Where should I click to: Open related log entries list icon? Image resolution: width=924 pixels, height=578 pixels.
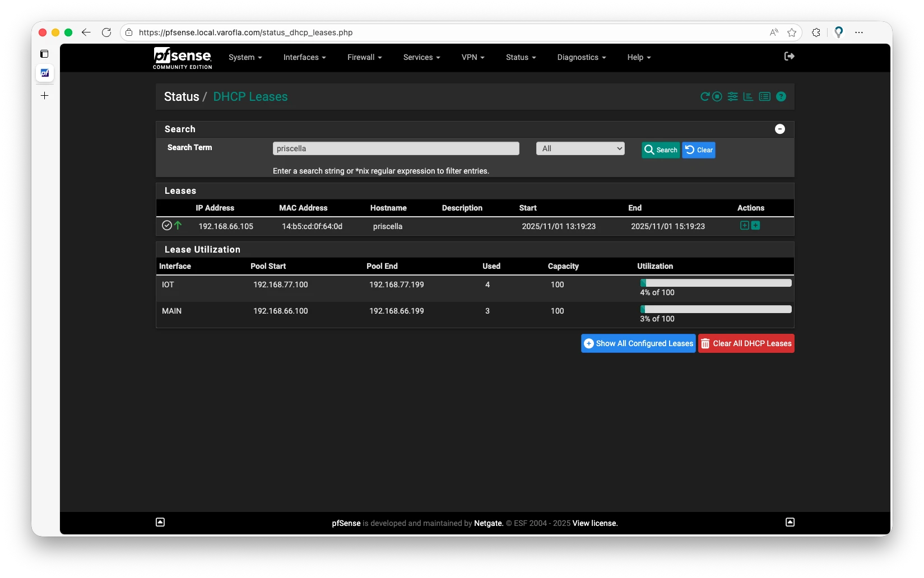point(764,96)
